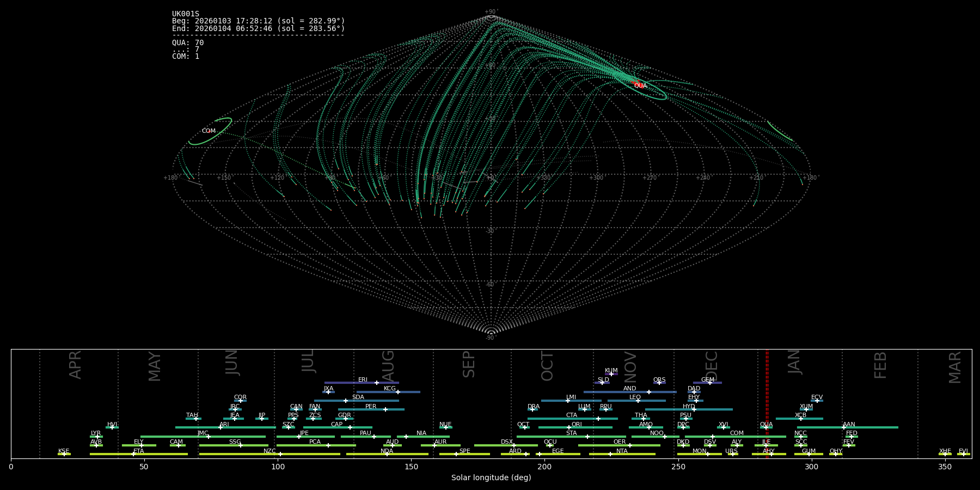Click the UK001S station title text
This screenshot has height=490, width=980.
click(186, 14)
